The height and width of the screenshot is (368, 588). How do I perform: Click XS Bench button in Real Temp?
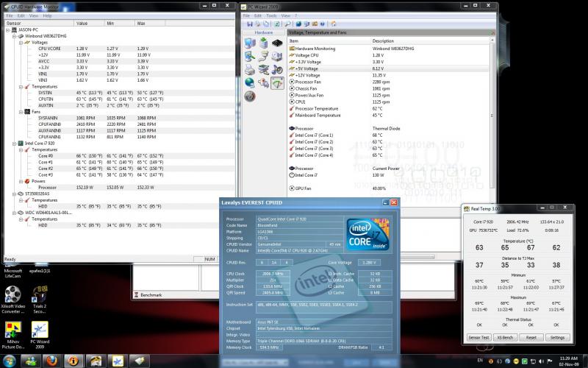505,338
